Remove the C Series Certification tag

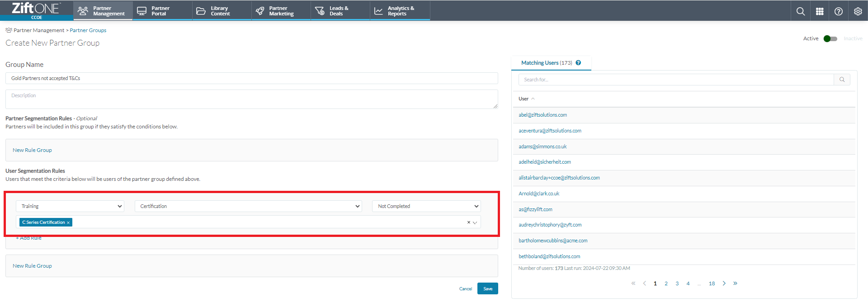pyautogui.click(x=68, y=222)
